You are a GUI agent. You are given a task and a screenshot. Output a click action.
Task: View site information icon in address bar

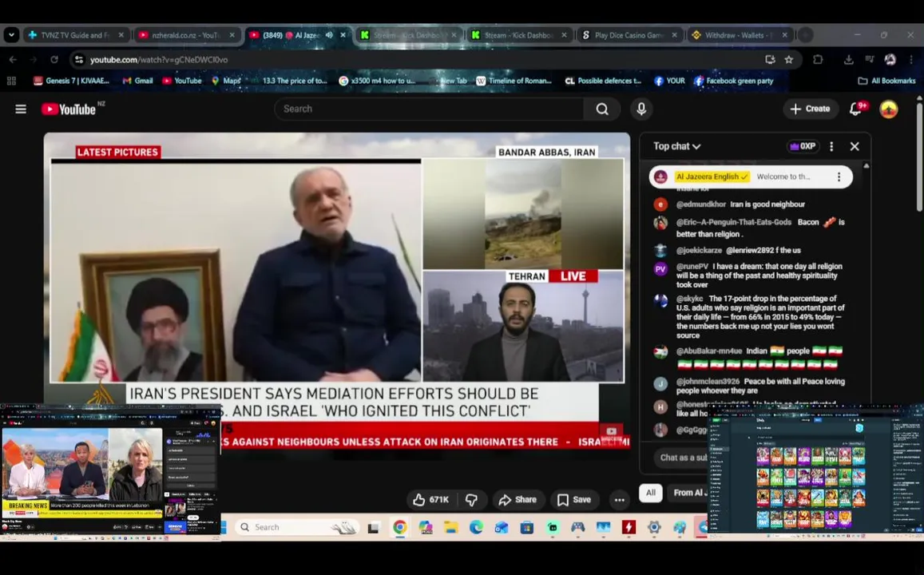tap(79, 60)
